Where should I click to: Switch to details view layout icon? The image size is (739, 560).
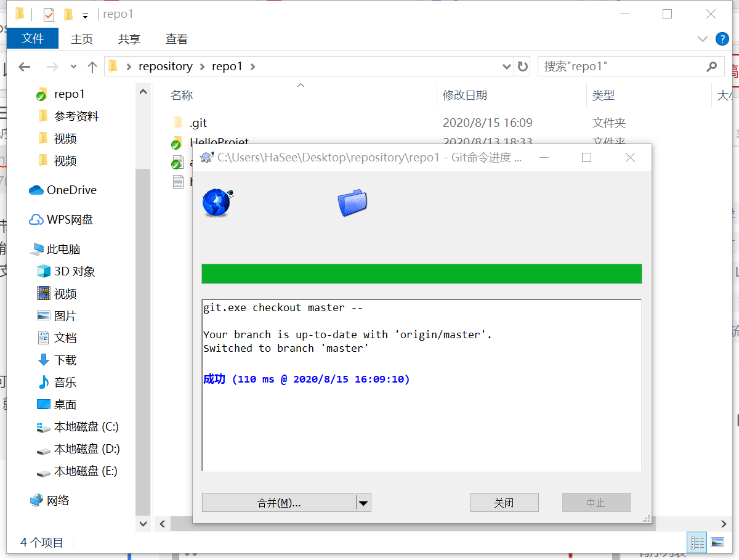697,542
